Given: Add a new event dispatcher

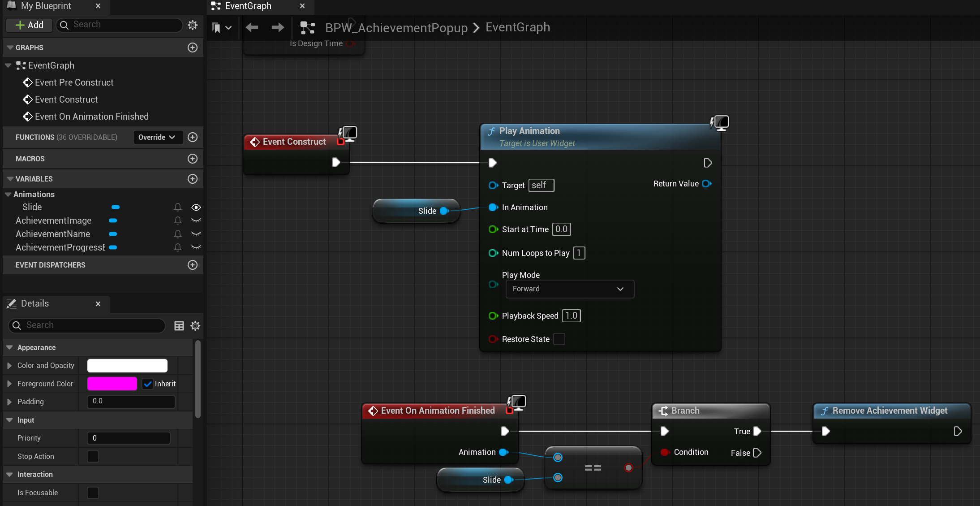Looking at the screenshot, I should click(193, 265).
